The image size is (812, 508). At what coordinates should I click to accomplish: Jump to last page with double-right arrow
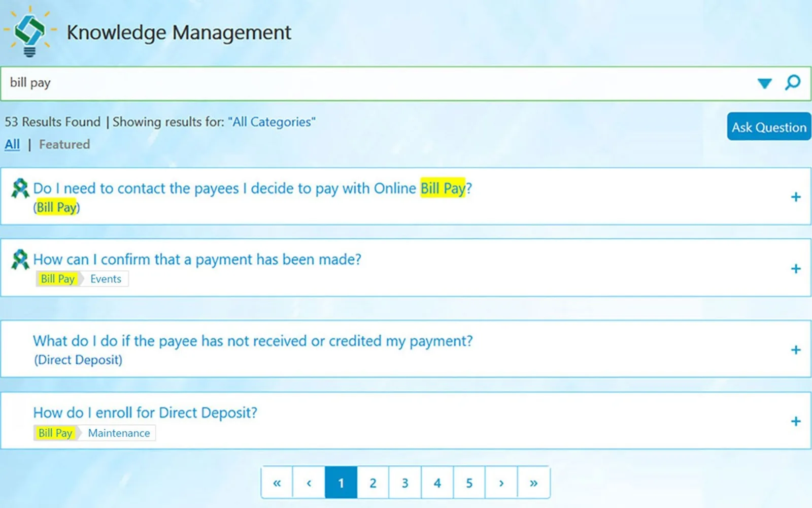[x=533, y=483]
